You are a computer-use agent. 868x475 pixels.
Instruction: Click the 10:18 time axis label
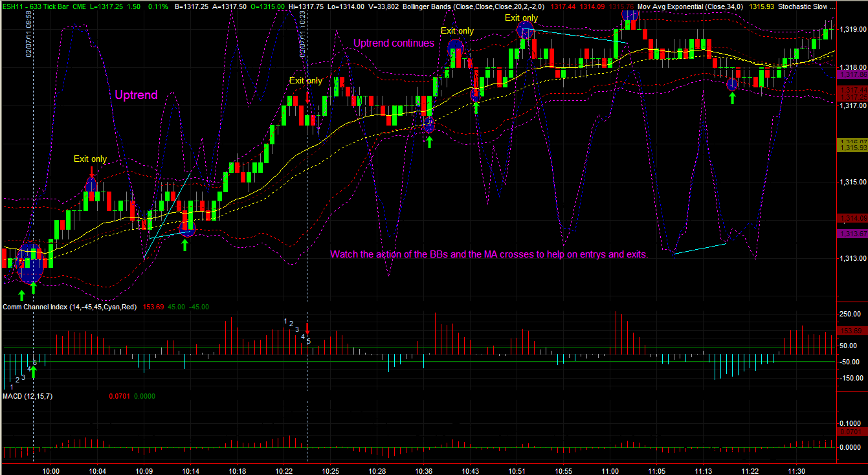238,470
